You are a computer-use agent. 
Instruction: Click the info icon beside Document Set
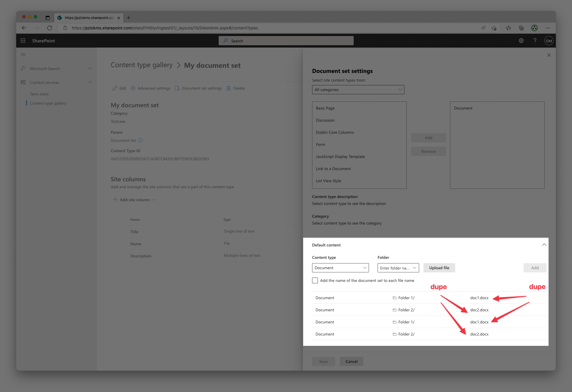click(141, 140)
